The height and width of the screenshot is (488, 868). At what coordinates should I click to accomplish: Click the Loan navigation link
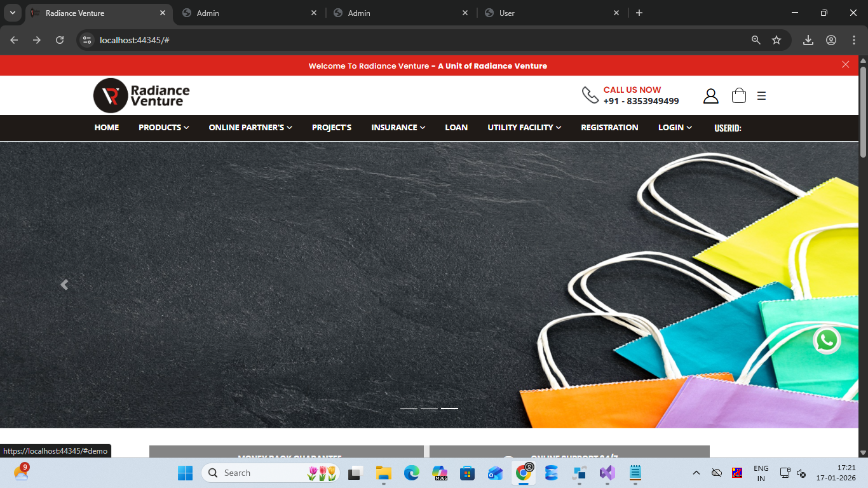point(456,128)
